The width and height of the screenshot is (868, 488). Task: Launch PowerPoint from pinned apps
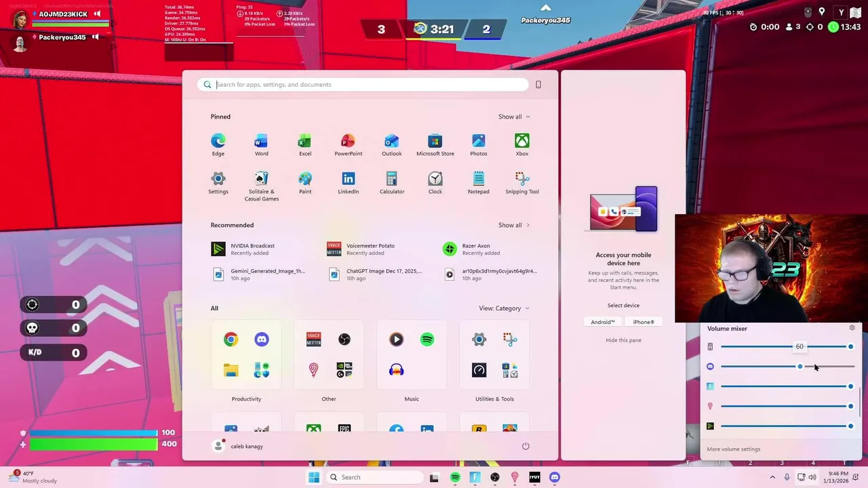point(348,144)
